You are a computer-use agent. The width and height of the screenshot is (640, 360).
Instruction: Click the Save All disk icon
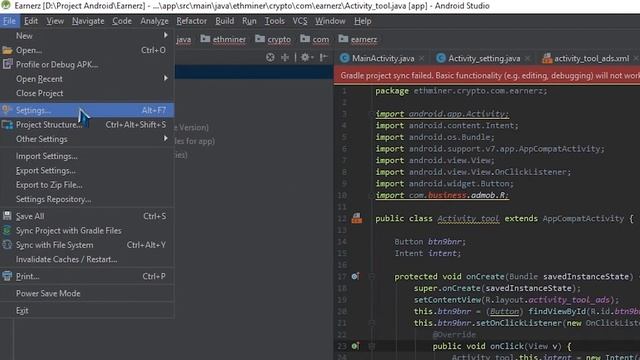pos(7,216)
